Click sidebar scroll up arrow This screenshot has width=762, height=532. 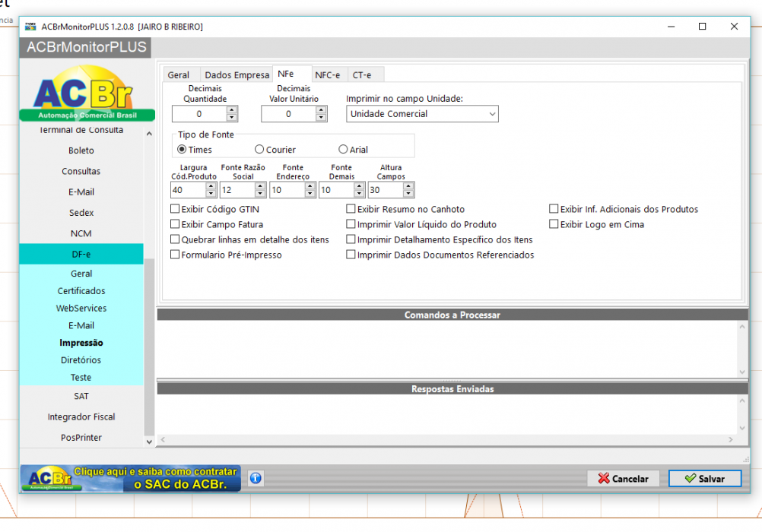[149, 134]
